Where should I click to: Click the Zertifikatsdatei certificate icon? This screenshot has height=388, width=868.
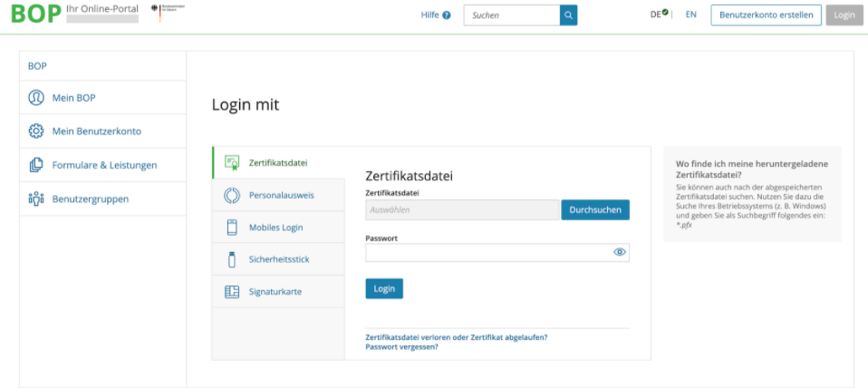[232, 163]
